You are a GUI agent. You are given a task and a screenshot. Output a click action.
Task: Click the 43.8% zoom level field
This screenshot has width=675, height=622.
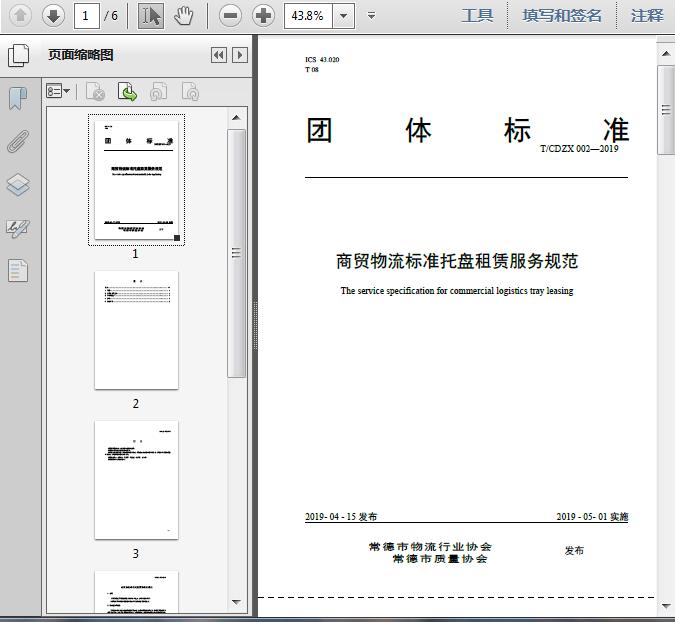308,16
